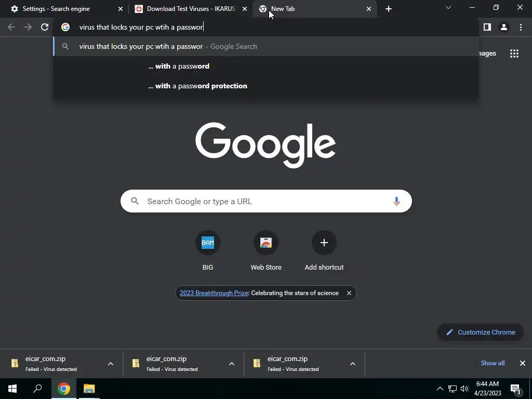Click Customize Chrome button
532x399 pixels.
[481, 332]
